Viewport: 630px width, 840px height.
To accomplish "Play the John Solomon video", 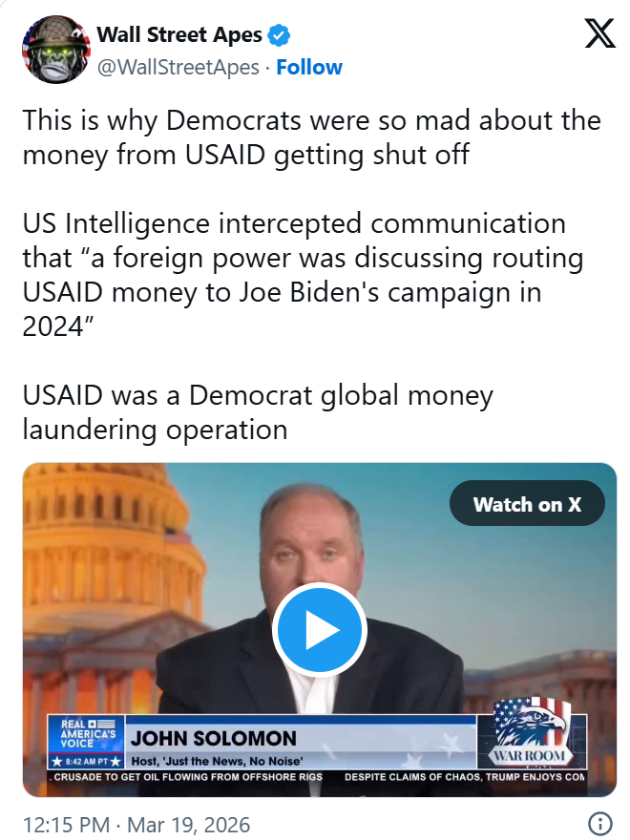I will (319, 630).
